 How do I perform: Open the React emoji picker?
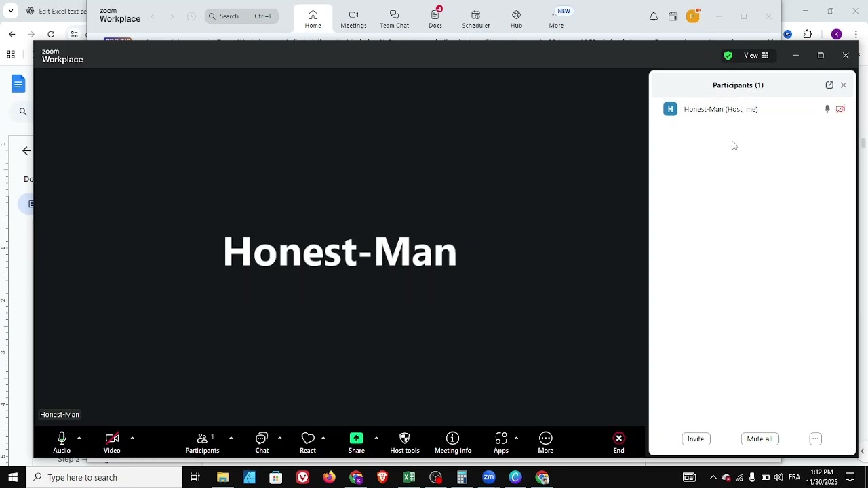[x=308, y=443]
